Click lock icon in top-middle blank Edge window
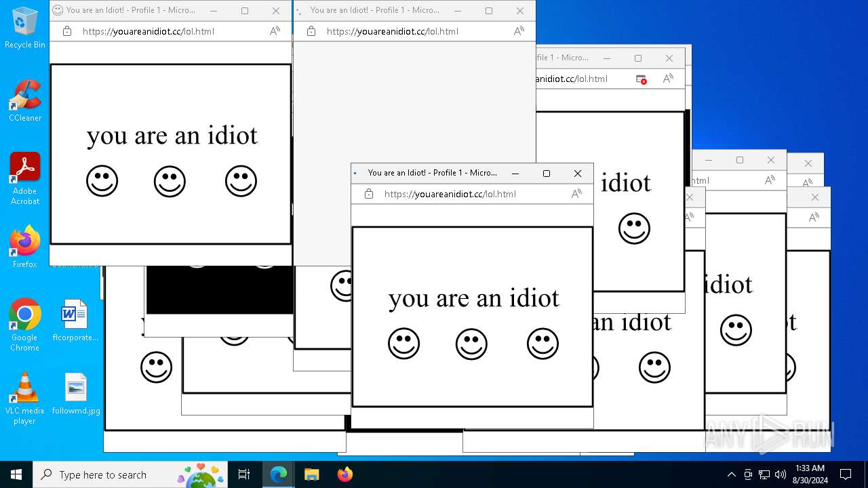The height and width of the screenshot is (488, 868). click(311, 31)
